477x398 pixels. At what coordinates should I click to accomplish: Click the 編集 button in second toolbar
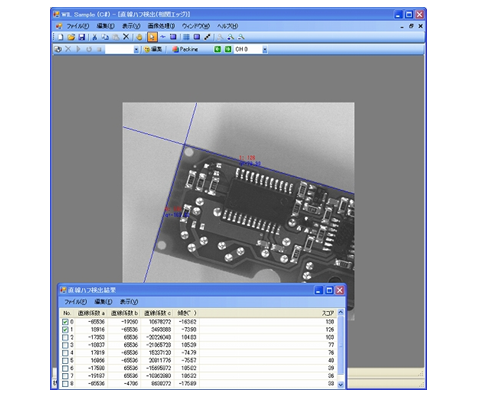[153, 49]
